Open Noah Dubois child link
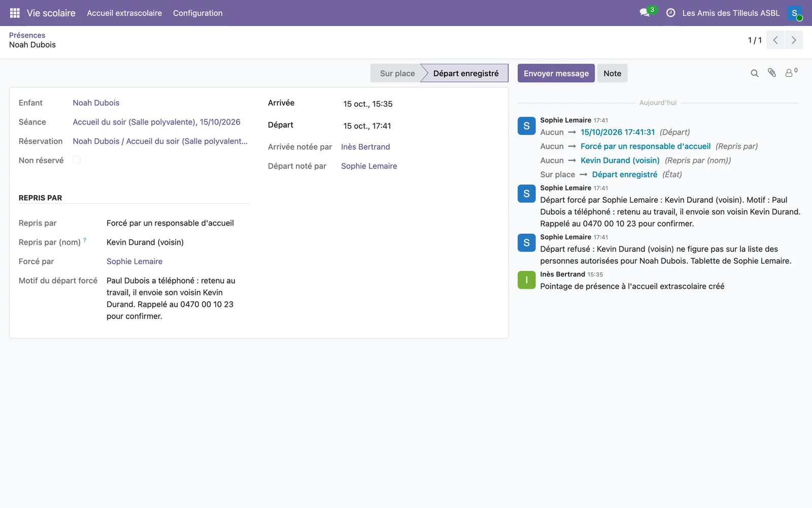812x508 pixels. coord(96,103)
